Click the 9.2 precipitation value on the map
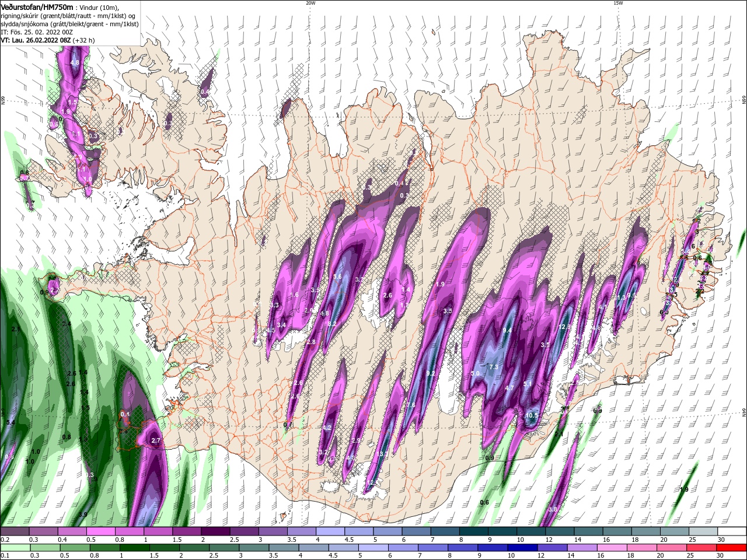This screenshot has height=560, width=747. coord(431,373)
